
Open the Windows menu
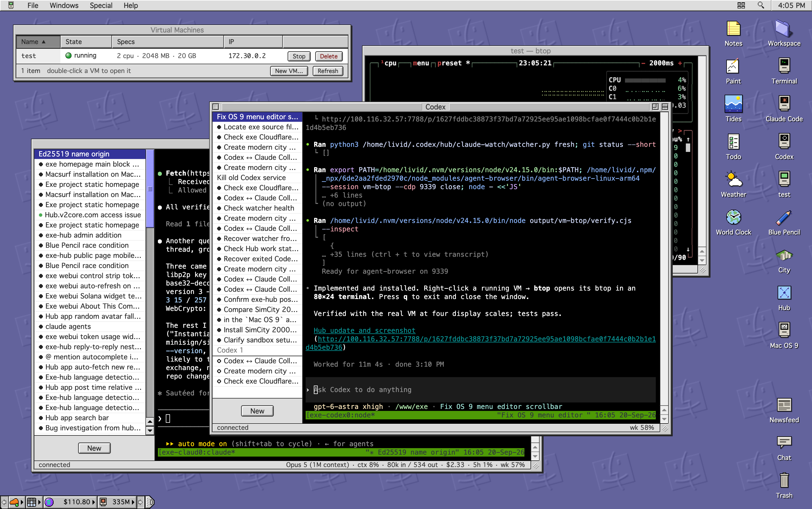click(64, 5)
